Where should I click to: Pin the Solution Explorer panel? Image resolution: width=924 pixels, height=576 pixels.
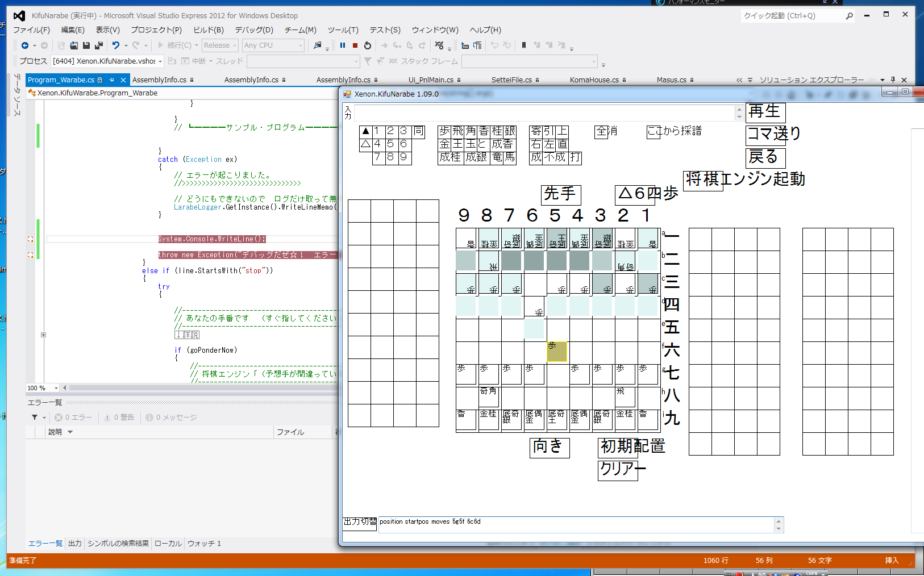tap(893, 80)
